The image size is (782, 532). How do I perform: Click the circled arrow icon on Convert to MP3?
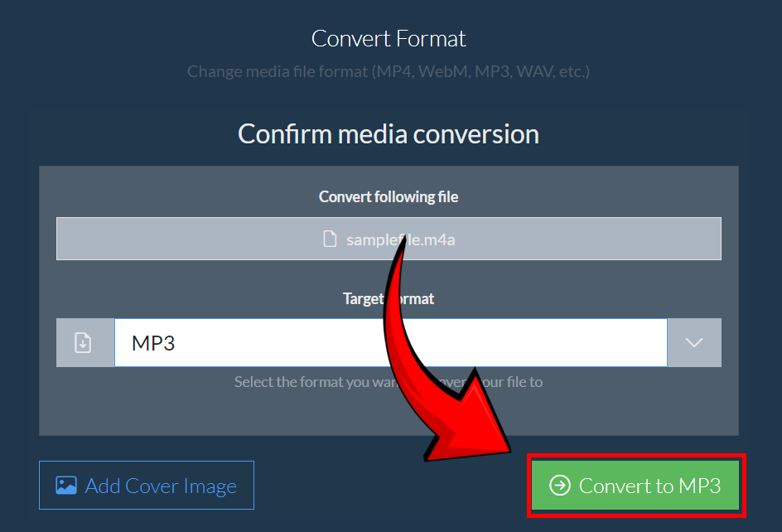560,486
